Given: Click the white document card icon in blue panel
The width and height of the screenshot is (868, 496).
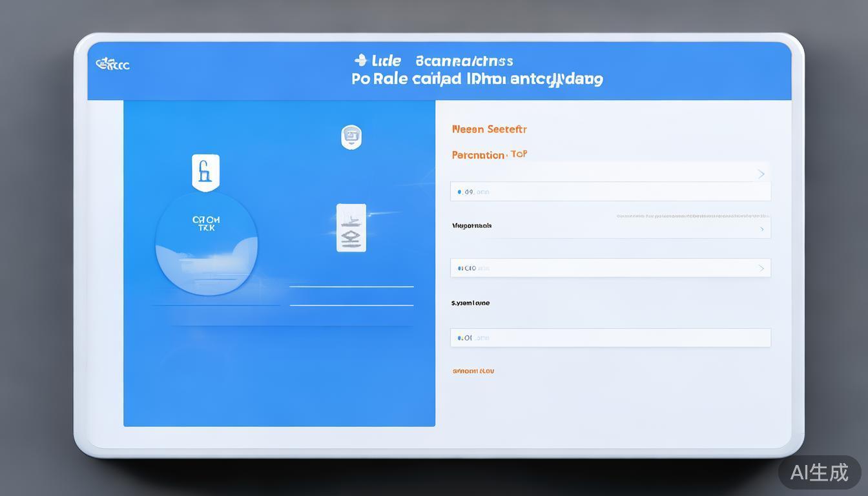Looking at the screenshot, I should point(351,228).
